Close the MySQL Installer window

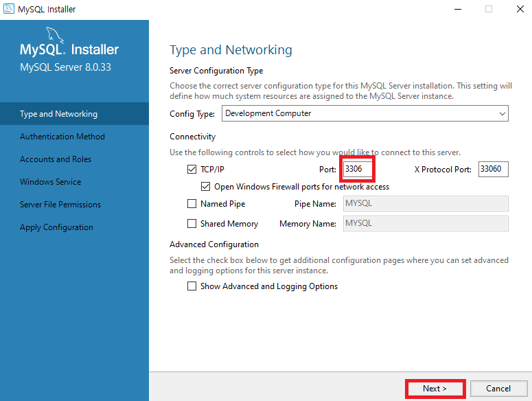tap(520, 9)
